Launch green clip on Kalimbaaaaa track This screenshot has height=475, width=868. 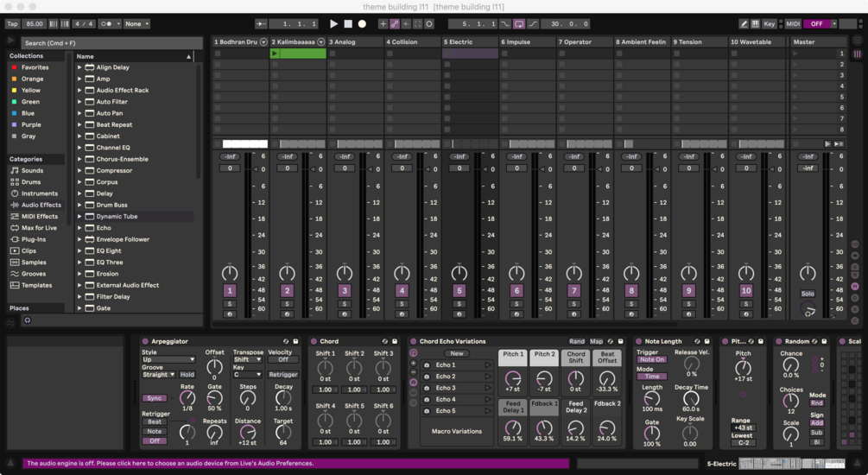point(275,54)
